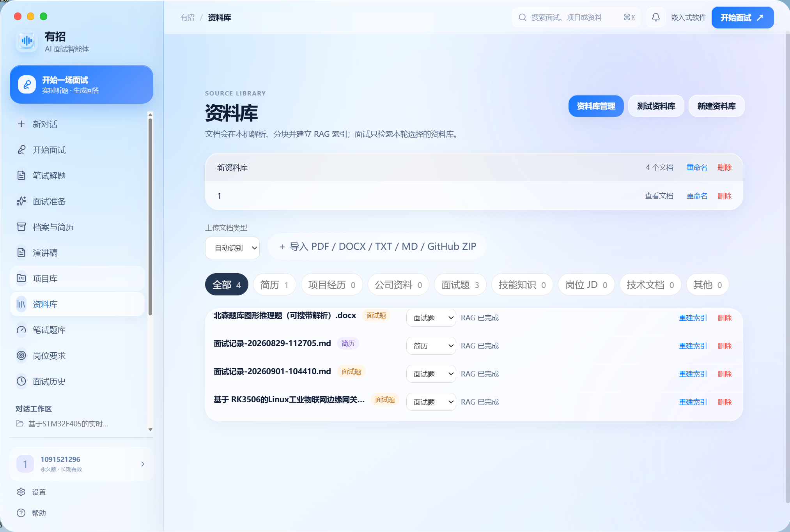This screenshot has width=790, height=532.
Task: Open type dropdown for 北森题库图形推理题 document
Action: coord(431,318)
